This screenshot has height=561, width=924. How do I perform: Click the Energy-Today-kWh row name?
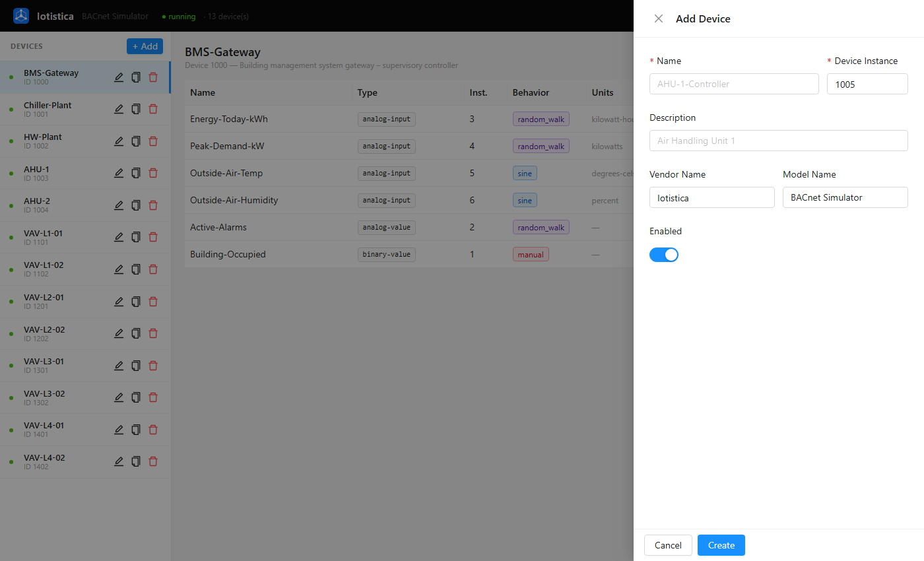point(229,119)
